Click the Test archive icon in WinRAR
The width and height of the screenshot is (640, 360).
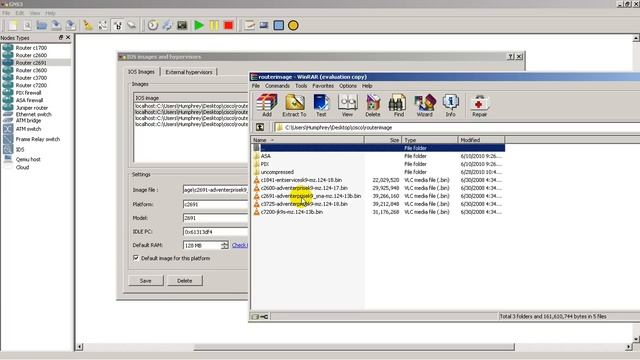click(x=321, y=105)
